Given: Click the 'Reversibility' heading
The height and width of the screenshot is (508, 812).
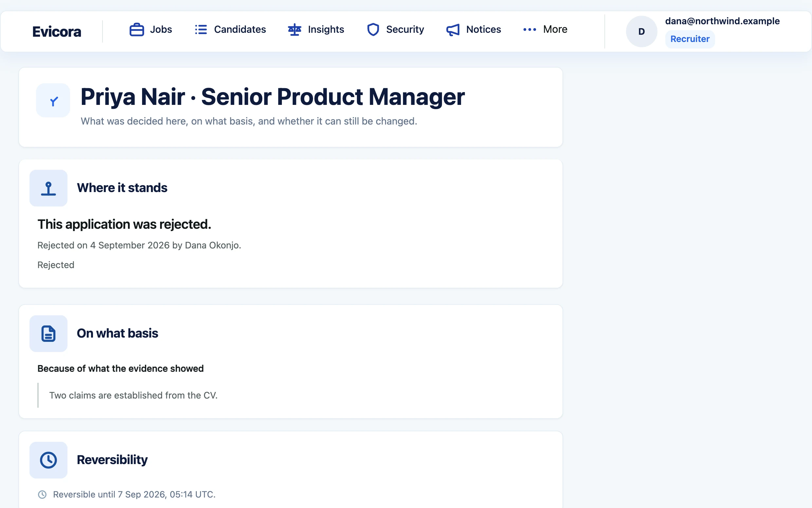Looking at the screenshot, I should 112,460.
